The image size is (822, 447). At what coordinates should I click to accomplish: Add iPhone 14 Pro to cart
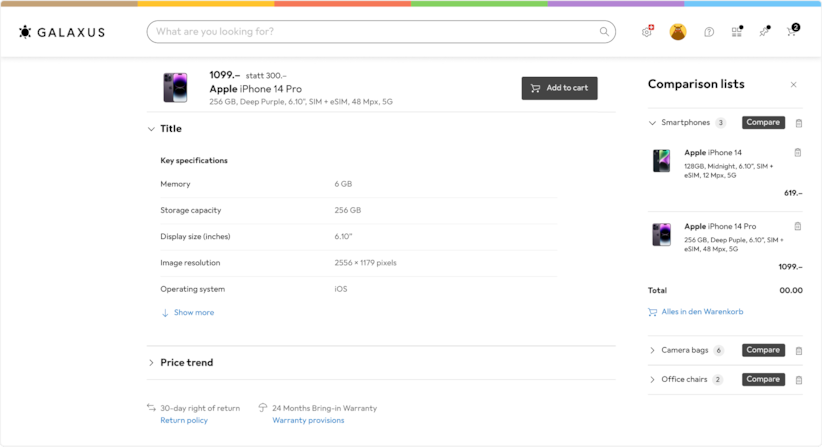coord(559,88)
